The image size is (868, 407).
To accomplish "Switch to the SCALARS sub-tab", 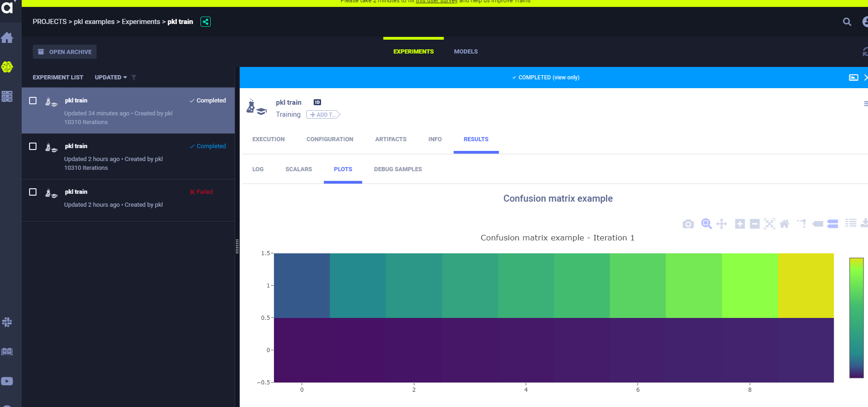I will coord(299,169).
